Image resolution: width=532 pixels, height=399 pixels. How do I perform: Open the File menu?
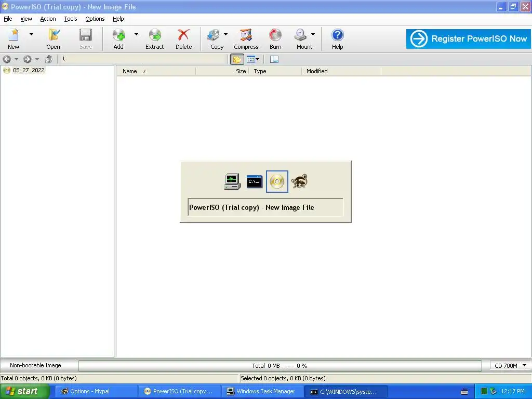(x=8, y=19)
